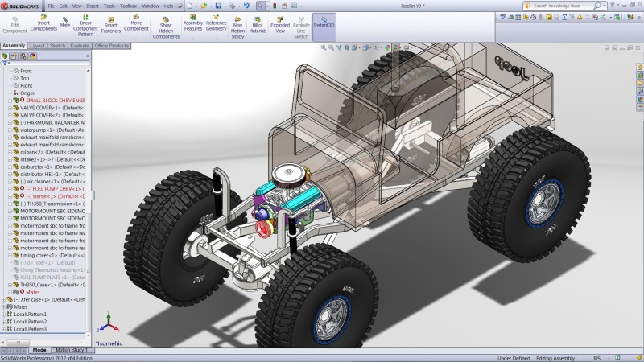Click the Sigma mass properties icon

pos(564,17)
